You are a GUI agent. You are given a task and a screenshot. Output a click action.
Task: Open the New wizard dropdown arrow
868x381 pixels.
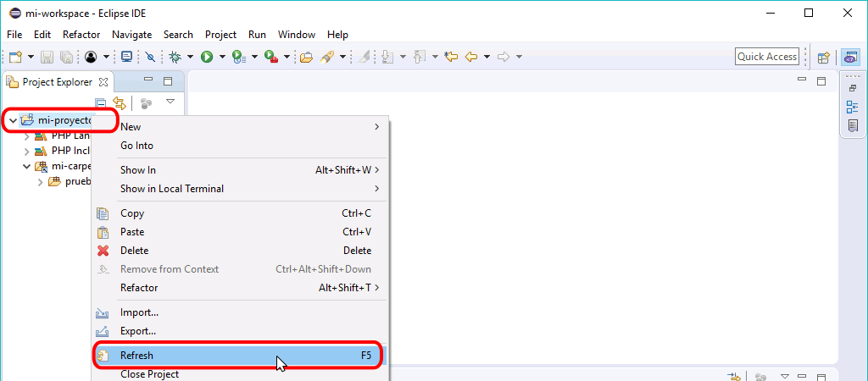point(31,57)
